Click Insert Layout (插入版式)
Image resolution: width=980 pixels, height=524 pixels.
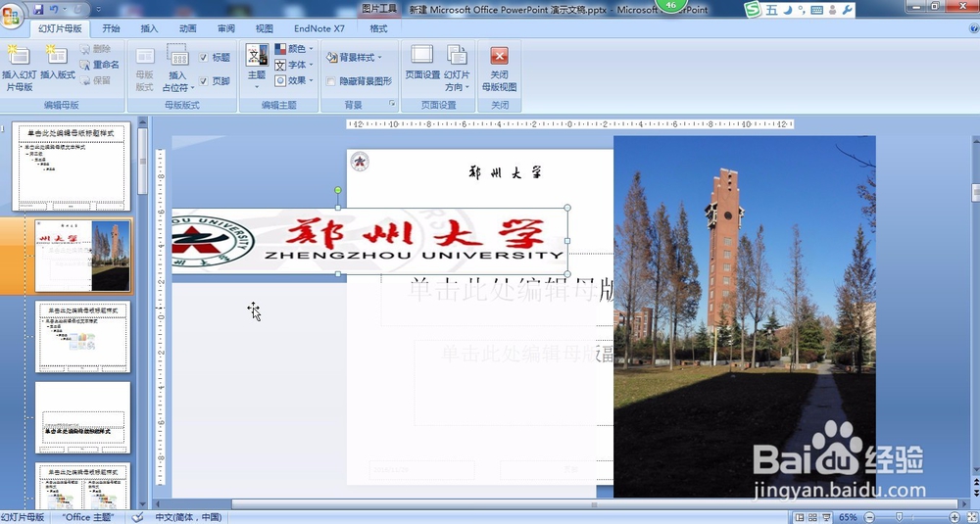click(x=58, y=63)
